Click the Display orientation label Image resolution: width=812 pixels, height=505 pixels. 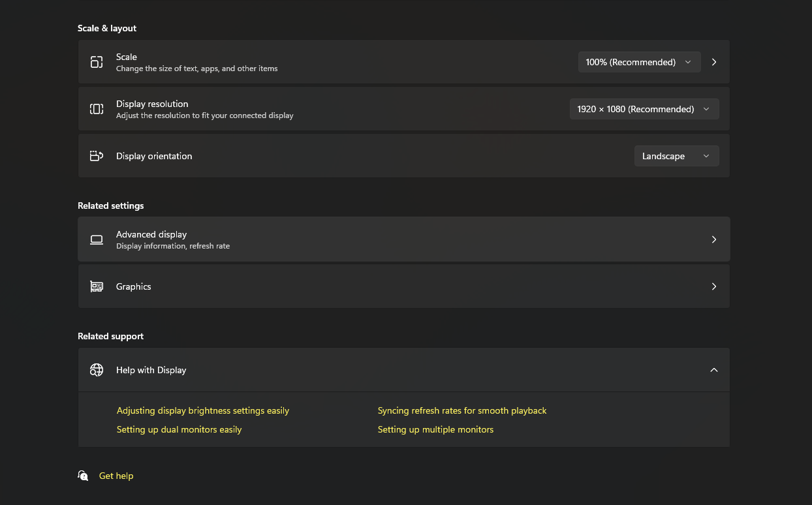coord(154,156)
